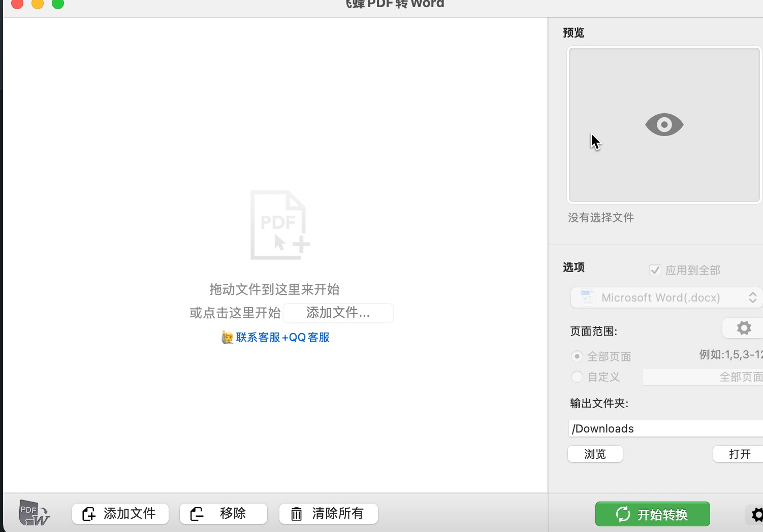Viewport: 763px width, 532px height.
Task: Start conversion with 开始转换 button
Action: tap(652, 514)
